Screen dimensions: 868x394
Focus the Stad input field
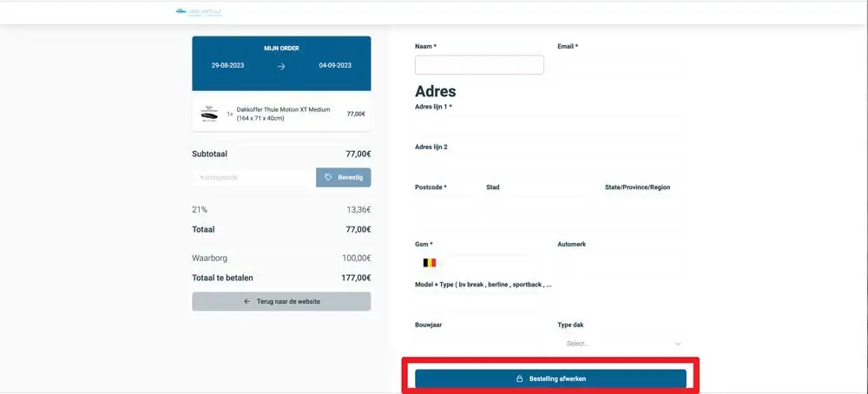pyautogui.click(x=539, y=206)
